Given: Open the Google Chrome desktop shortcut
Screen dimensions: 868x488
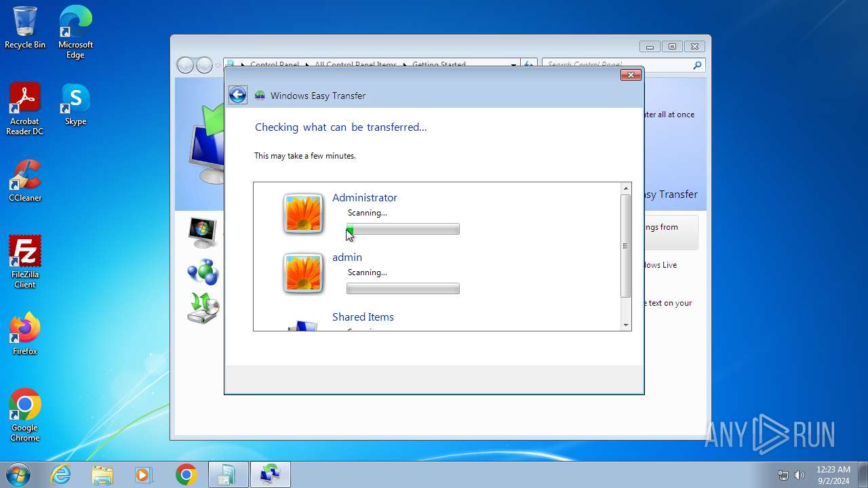Looking at the screenshot, I should [25, 415].
